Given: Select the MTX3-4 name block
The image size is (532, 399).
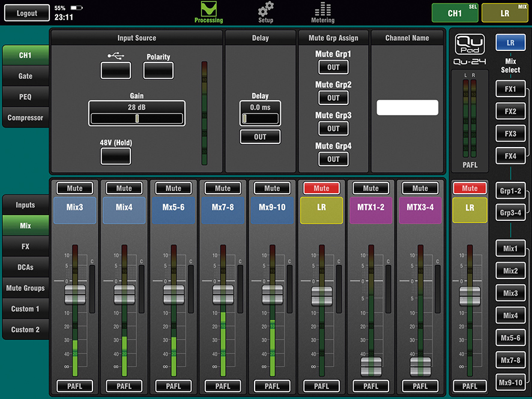Looking at the screenshot, I should point(420,211).
